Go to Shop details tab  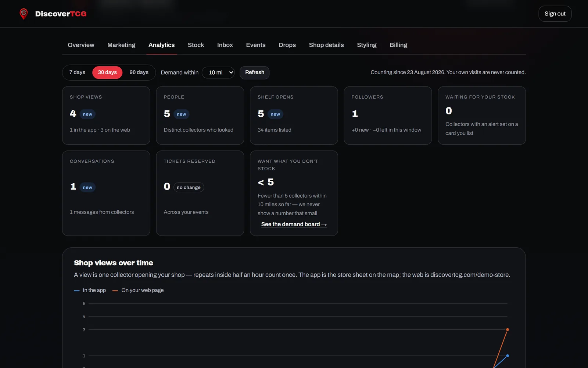(x=326, y=45)
